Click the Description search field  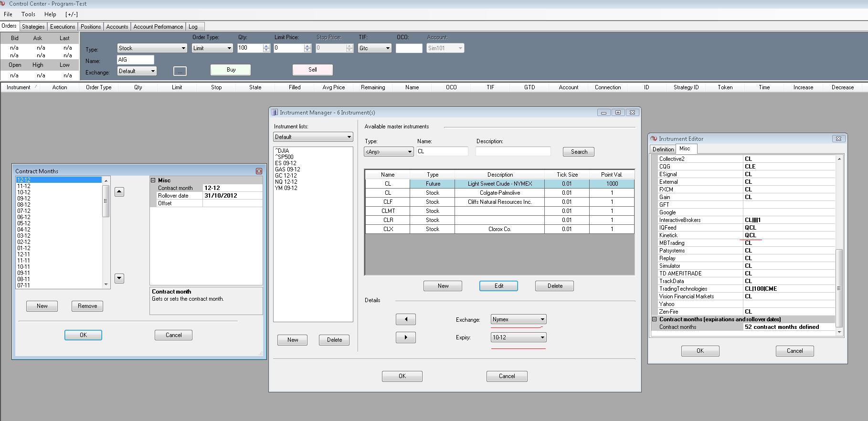[x=513, y=151]
